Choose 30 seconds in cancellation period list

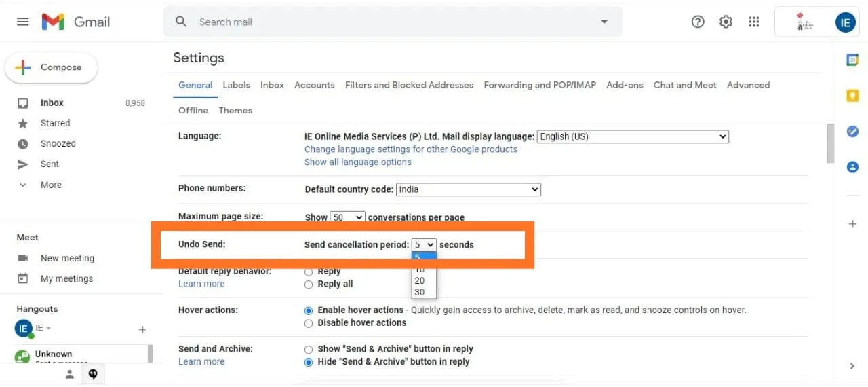[420, 292]
